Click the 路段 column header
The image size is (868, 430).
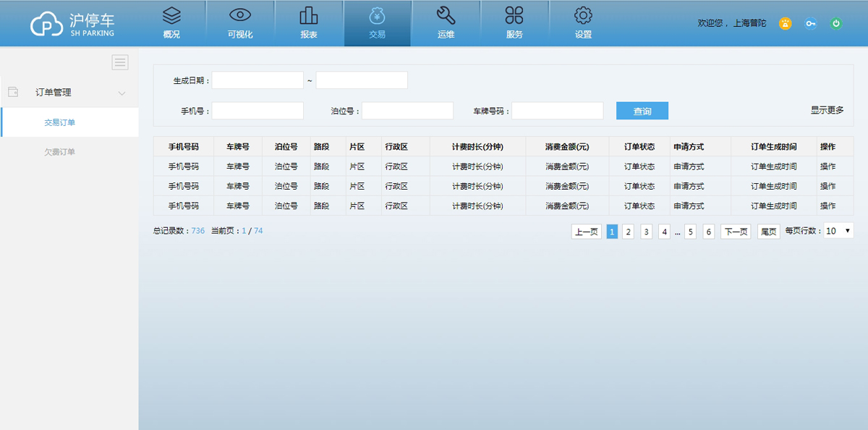(x=321, y=146)
